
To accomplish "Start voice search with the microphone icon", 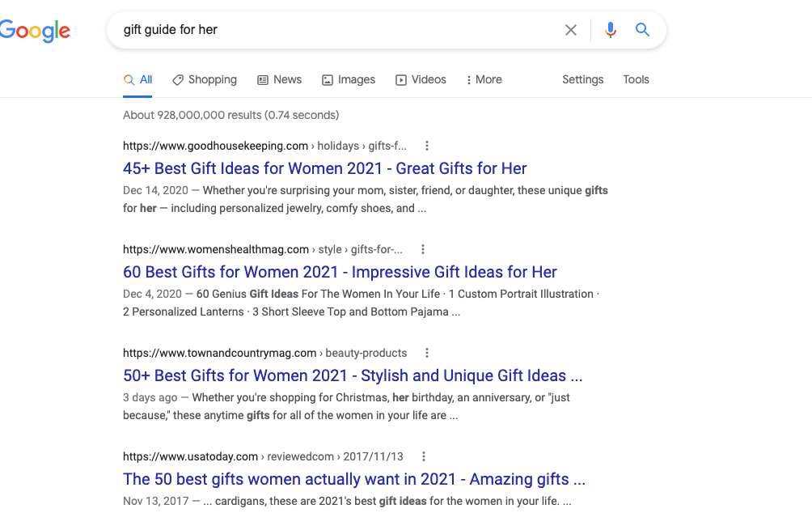I will pyautogui.click(x=611, y=30).
